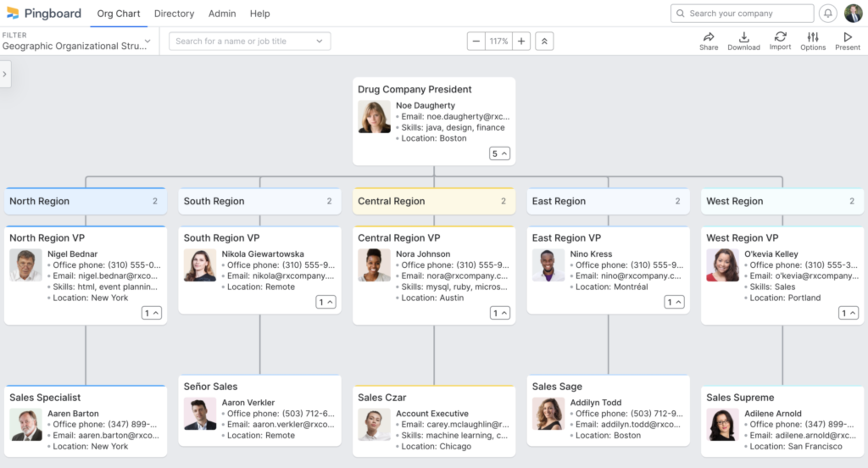Viewport: 868px width, 468px height.
Task: Click the zoom out minus stepper
Action: pos(476,41)
